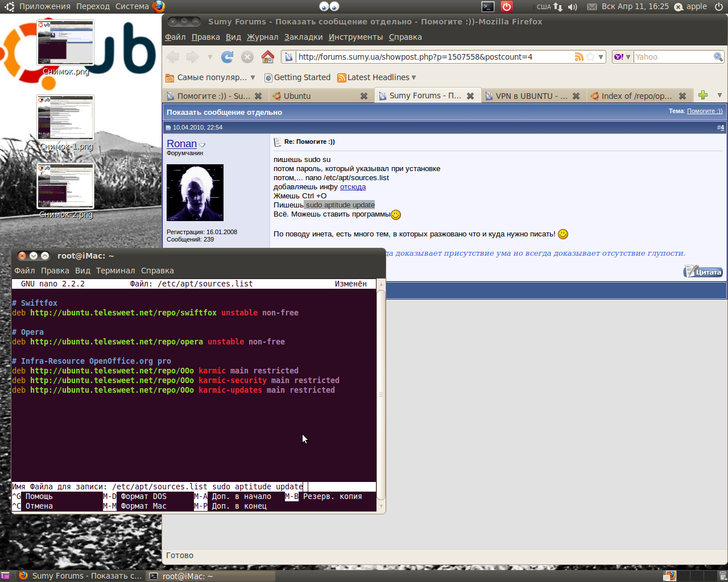
Task: Launch Firefox from the top panel icon
Action: (159, 6)
